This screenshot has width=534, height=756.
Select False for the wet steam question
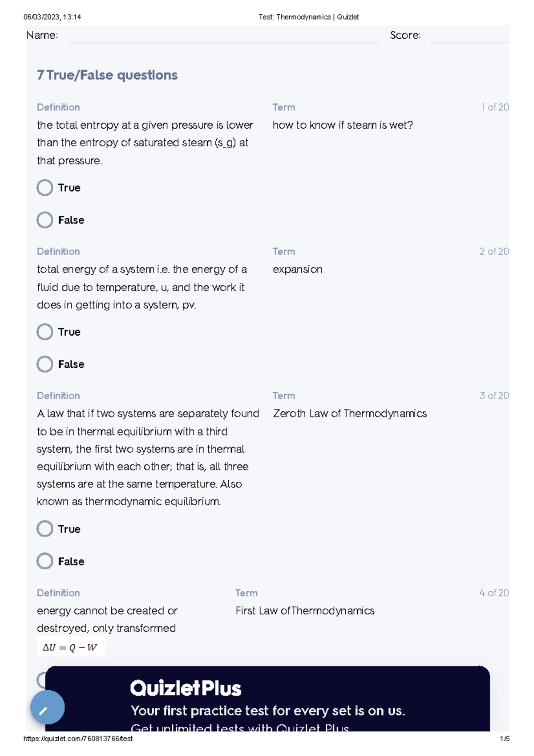click(44, 219)
